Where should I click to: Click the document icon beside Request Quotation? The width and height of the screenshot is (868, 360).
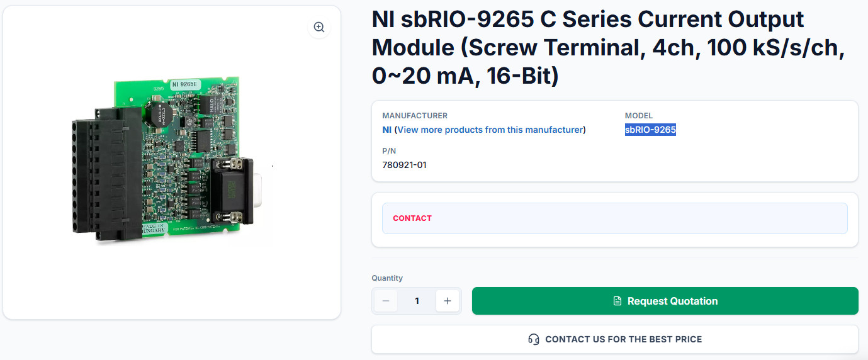pos(617,301)
